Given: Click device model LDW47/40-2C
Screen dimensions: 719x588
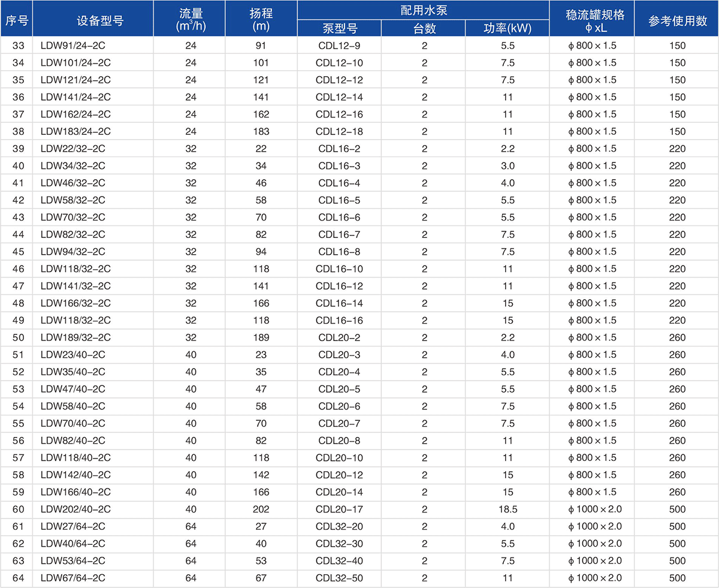Looking at the screenshot, I should (73, 389).
